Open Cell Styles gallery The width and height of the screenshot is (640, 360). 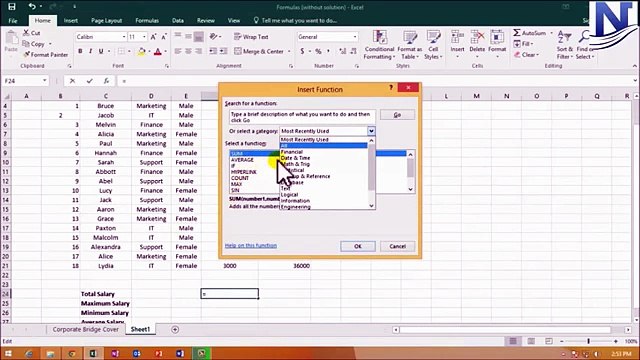pyautogui.click(x=433, y=45)
